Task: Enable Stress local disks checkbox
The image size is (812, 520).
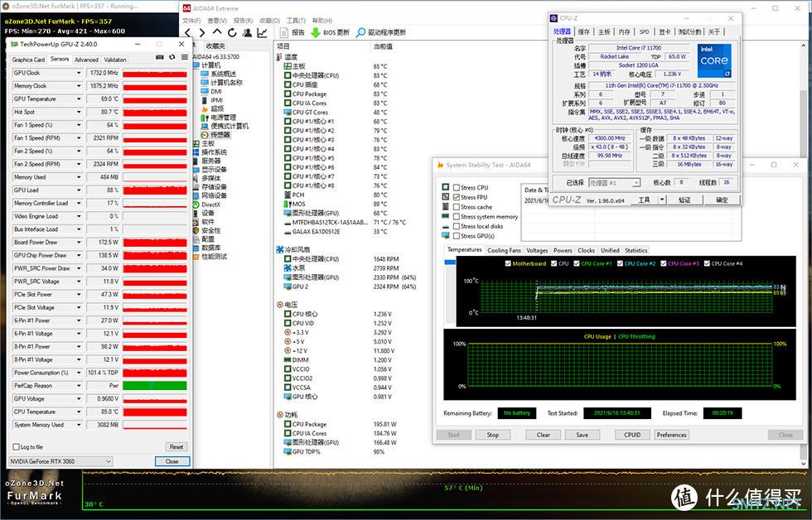Action: (x=457, y=226)
